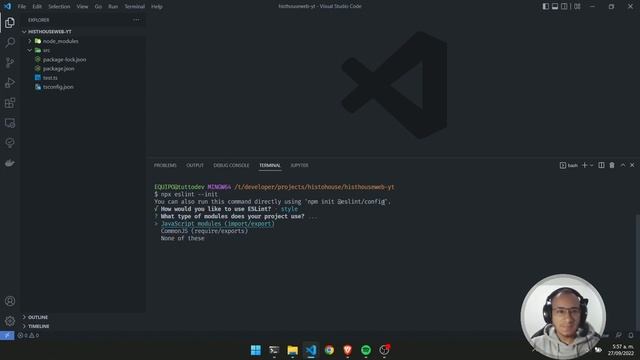This screenshot has width=640, height=360.
Task: Open the Source Control view
Action: pyautogui.click(x=10, y=62)
